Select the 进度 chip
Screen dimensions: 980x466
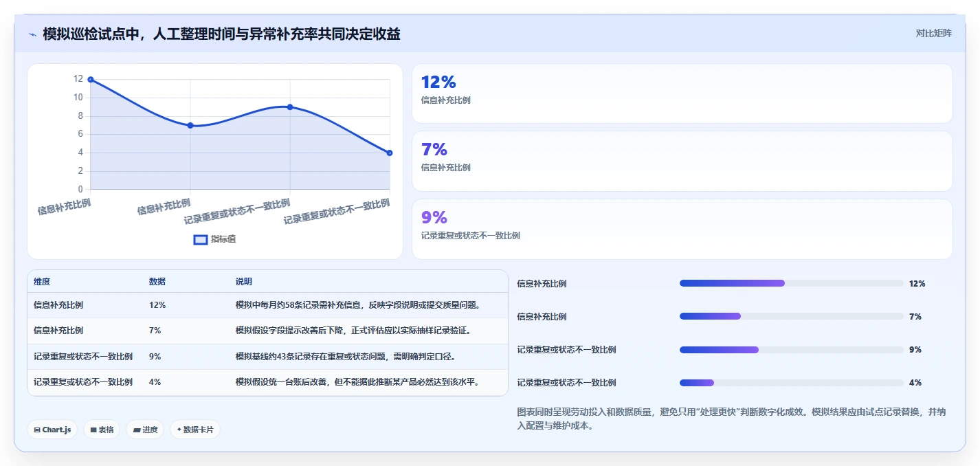click(x=145, y=430)
